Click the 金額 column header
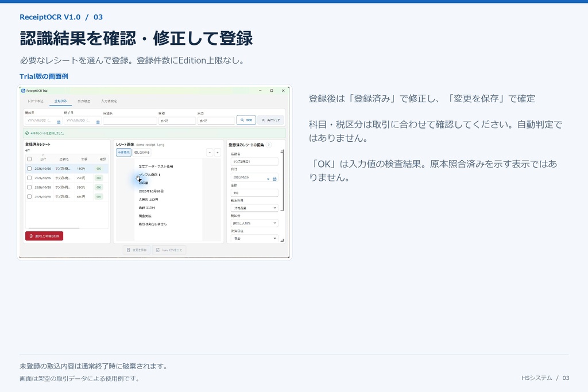 84,159
